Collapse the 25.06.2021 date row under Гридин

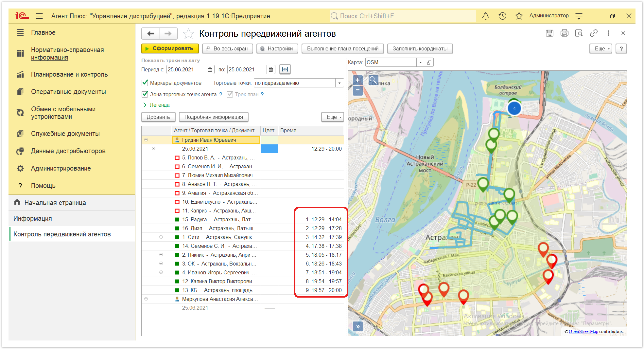coord(153,149)
